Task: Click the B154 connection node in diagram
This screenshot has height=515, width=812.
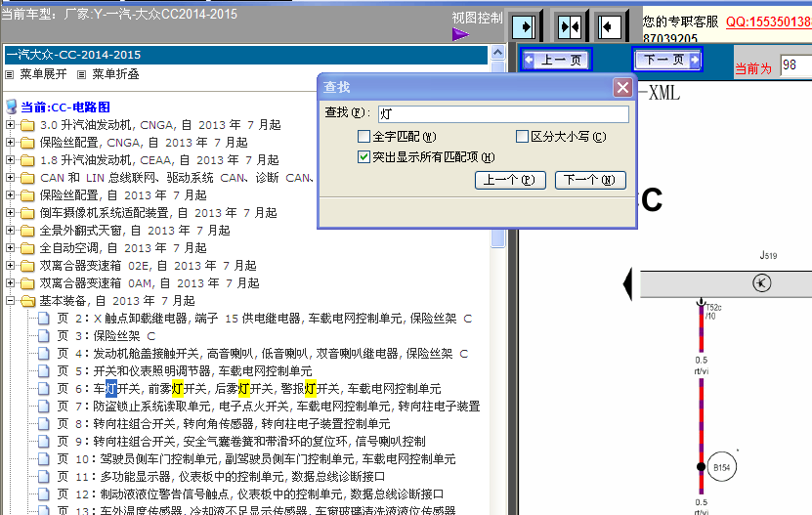Action: pos(721,467)
